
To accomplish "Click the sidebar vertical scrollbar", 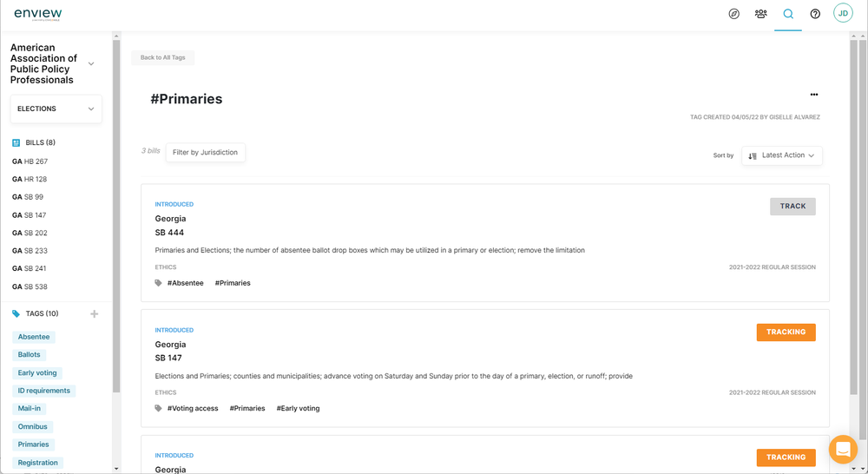I will point(116,216).
